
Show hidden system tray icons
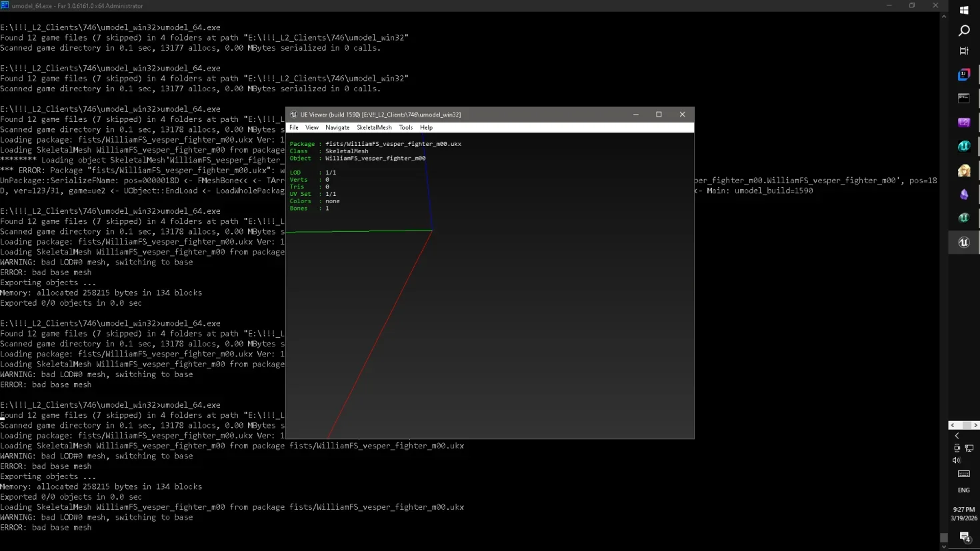click(x=957, y=436)
